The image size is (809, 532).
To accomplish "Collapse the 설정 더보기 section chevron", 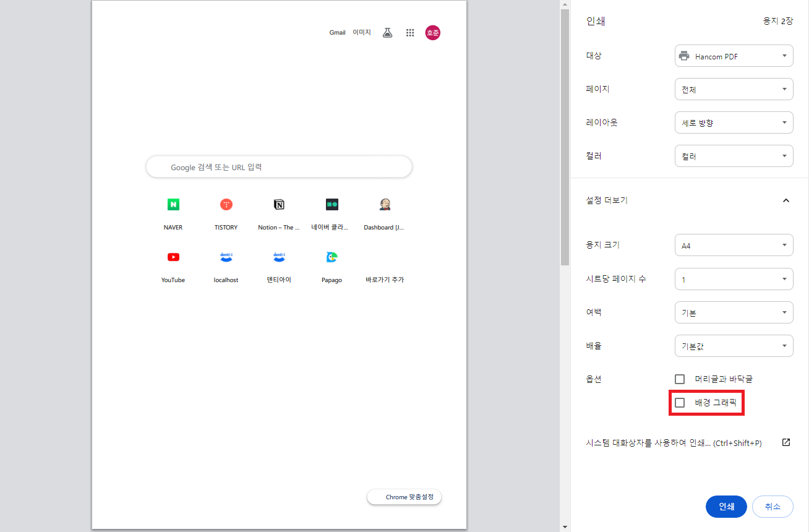I will pos(786,200).
